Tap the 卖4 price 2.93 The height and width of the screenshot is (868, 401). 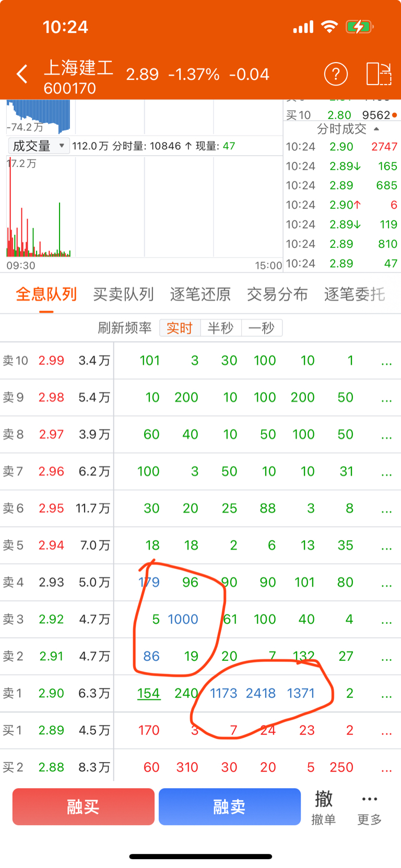tap(51, 582)
